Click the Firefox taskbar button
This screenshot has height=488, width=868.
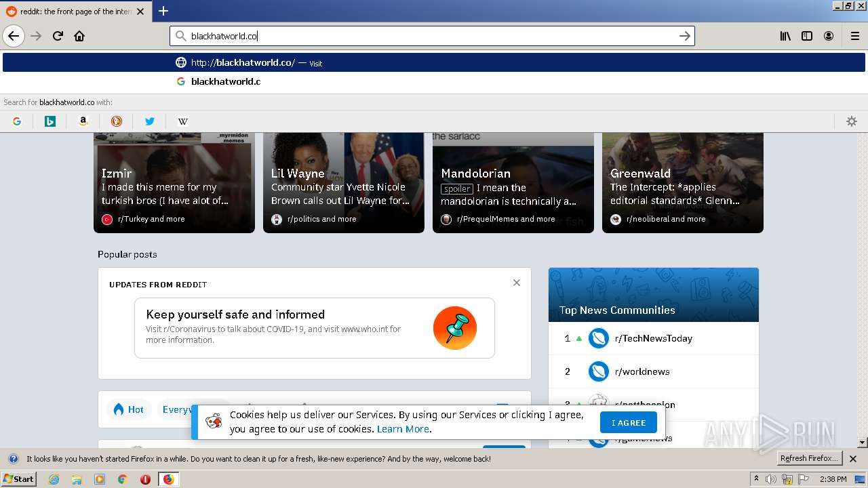click(168, 479)
